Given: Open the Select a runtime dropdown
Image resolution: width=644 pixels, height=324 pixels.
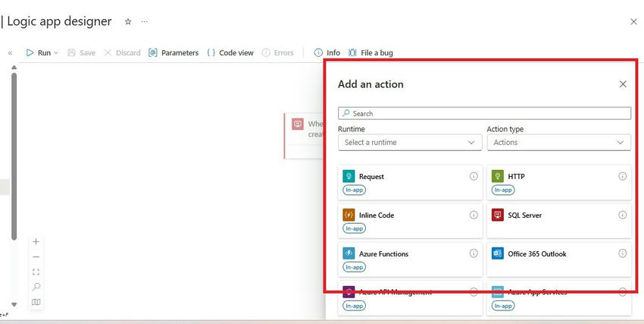Looking at the screenshot, I should (x=410, y=142).
